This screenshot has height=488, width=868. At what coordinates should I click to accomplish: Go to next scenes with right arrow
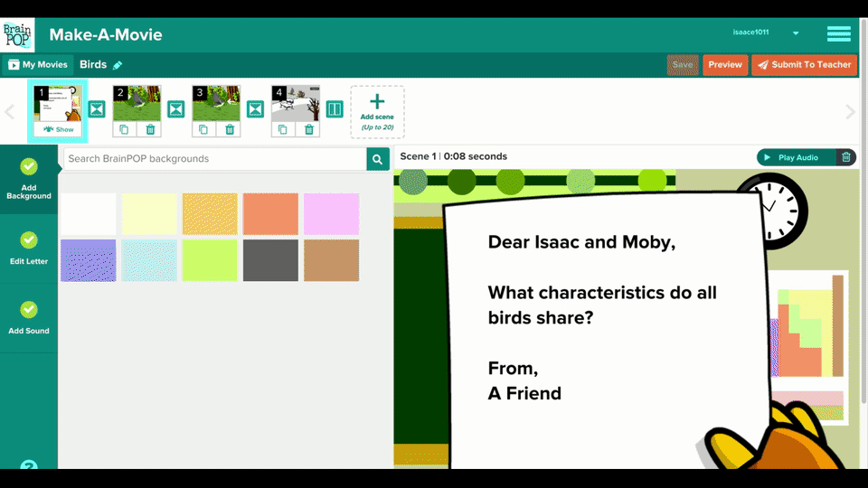850,112
